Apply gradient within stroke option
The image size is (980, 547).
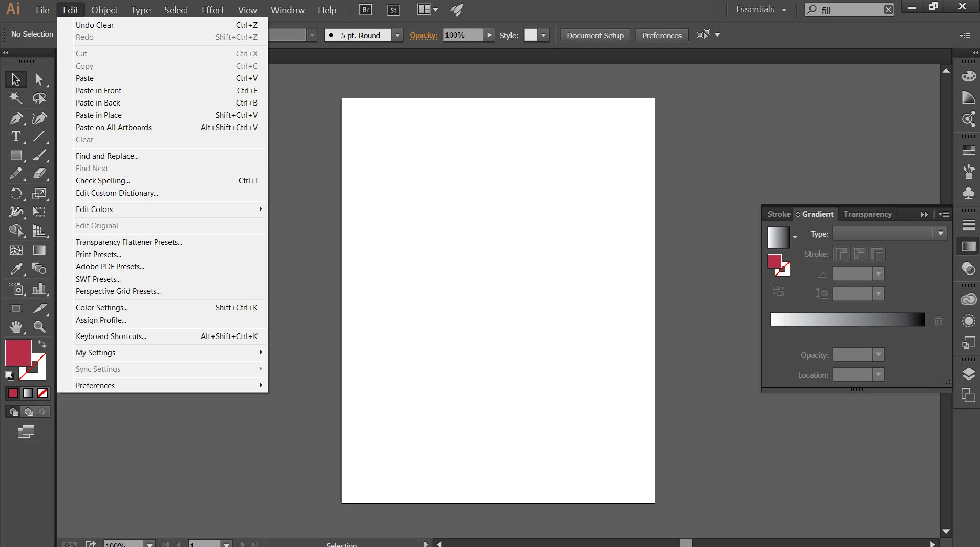pos(842,254)
